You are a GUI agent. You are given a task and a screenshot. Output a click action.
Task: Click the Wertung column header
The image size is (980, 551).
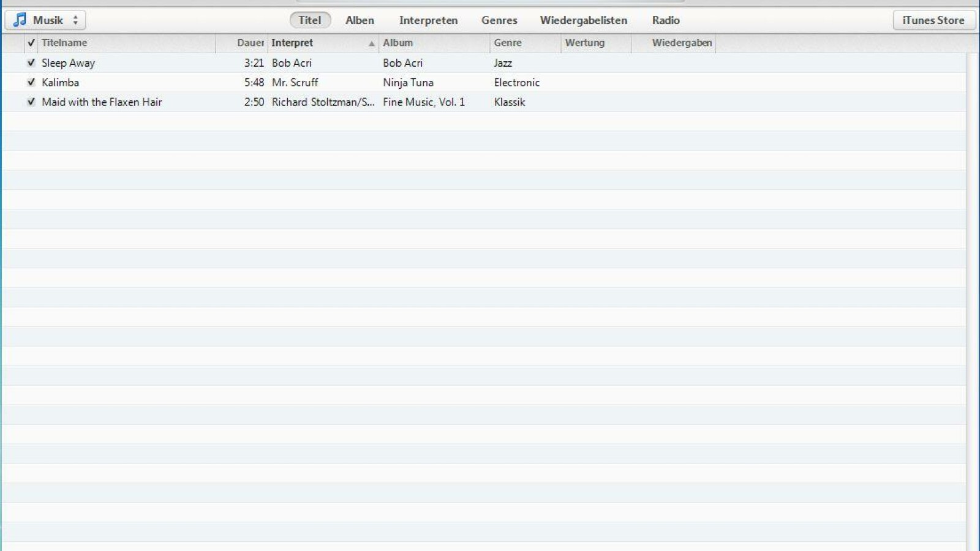[x=585, y=43]
